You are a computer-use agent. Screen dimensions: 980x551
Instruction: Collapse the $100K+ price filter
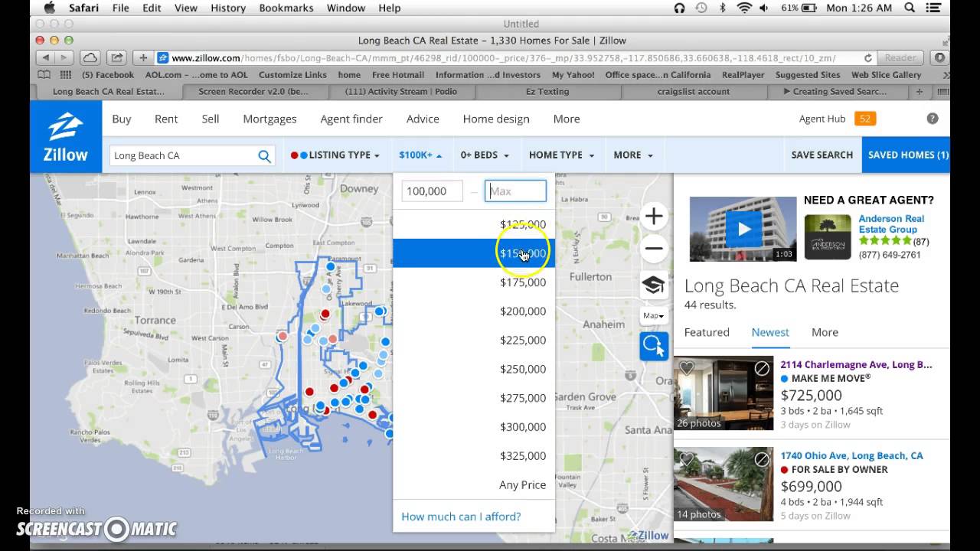point(420,155)
